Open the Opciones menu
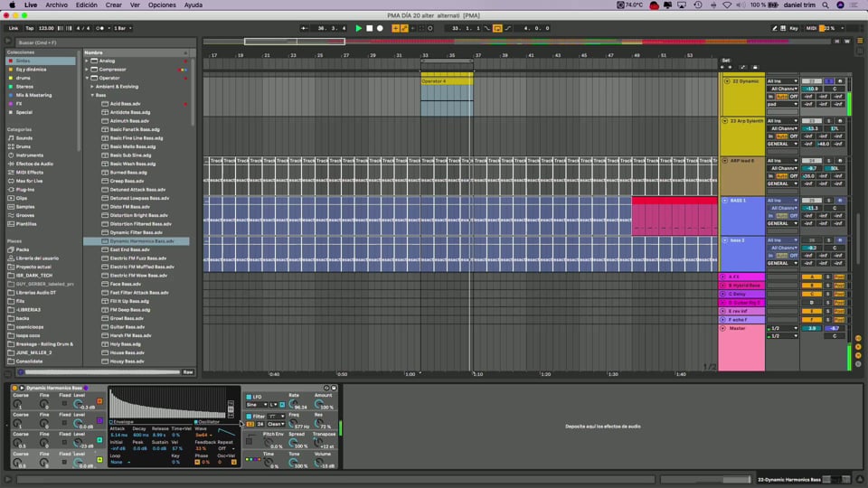Viewport: 868px width, 488px height. pos(162,5)
